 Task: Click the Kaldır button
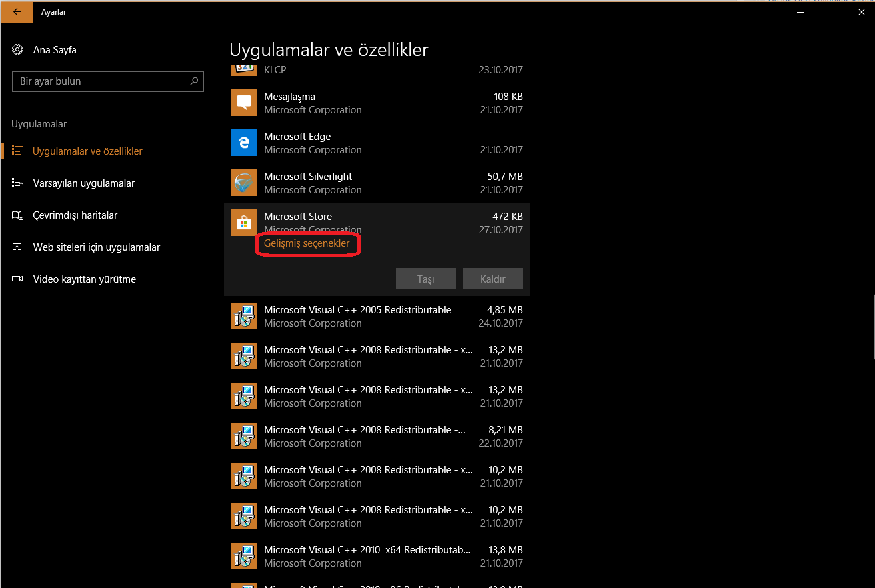point(493,279)
